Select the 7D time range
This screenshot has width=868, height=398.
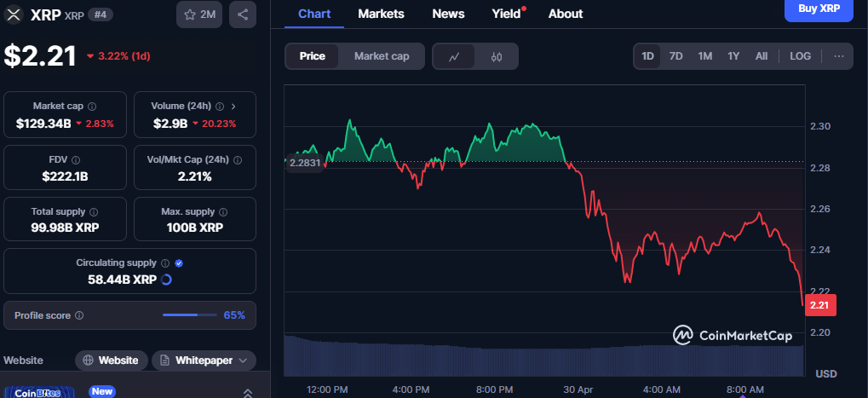[675, 56]
